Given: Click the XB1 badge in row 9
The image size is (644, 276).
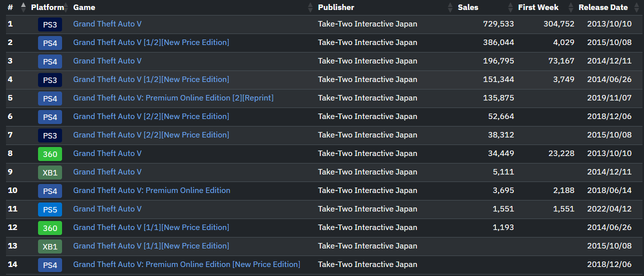Looking at the screenshot, I should [50, 172].
